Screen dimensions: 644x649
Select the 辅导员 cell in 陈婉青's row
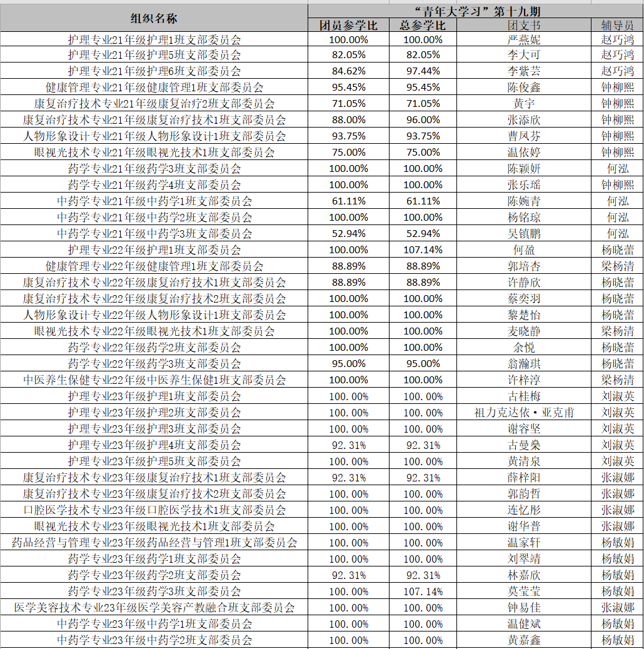point(617,201)
